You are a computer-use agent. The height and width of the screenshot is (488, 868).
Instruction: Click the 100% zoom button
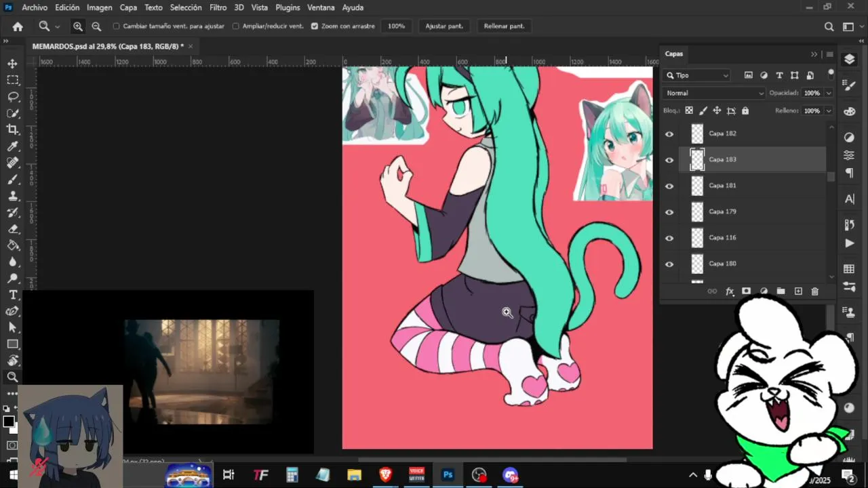(396, 26)
